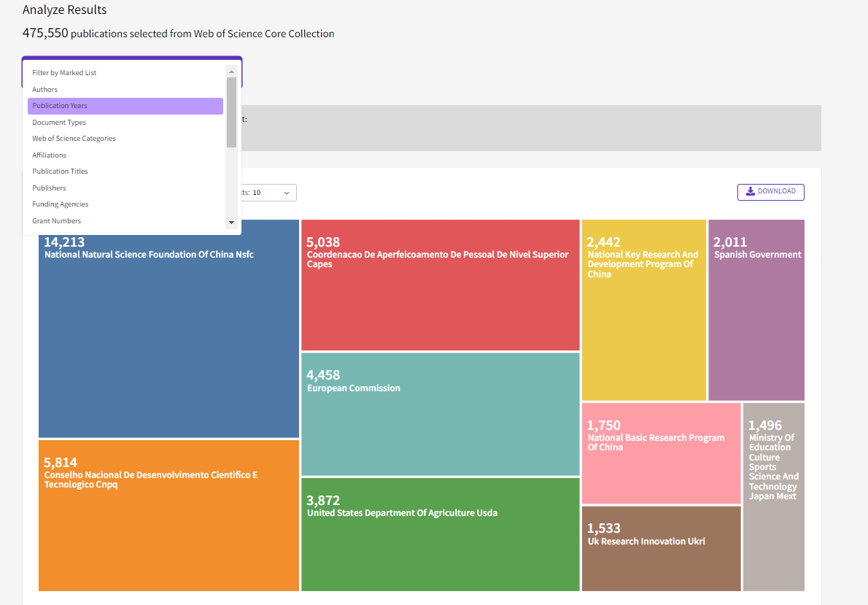This screenshot has height=605, width=868.
Task: Open the results count dropdown showing 10
Action: (268, 192)
